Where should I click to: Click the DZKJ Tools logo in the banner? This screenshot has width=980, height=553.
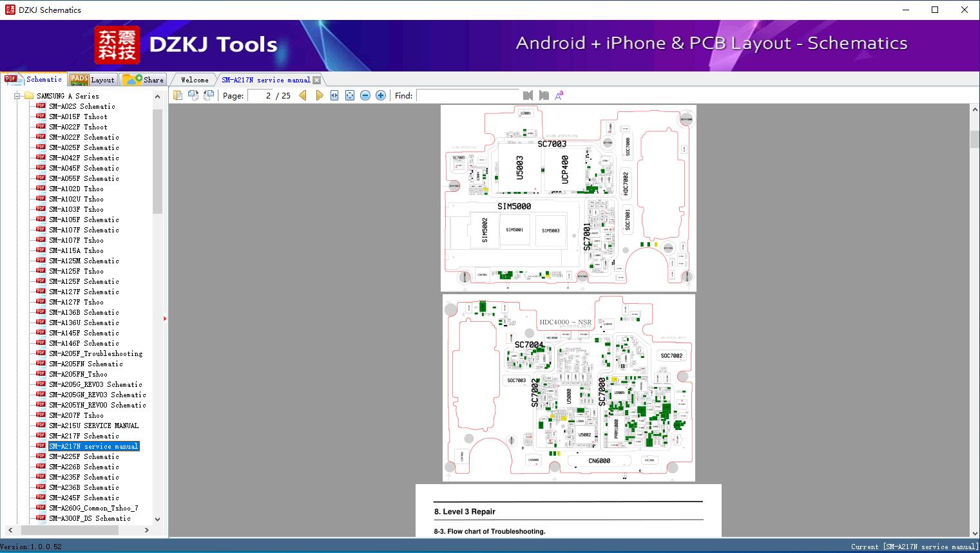[186, 44]
